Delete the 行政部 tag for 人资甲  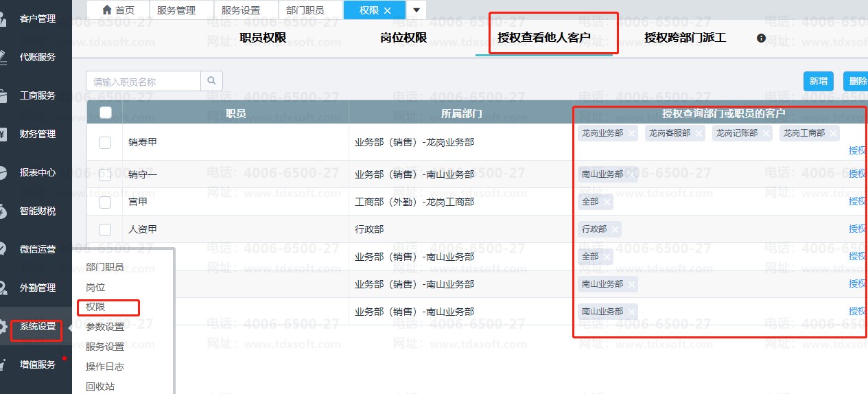point(614,229)
